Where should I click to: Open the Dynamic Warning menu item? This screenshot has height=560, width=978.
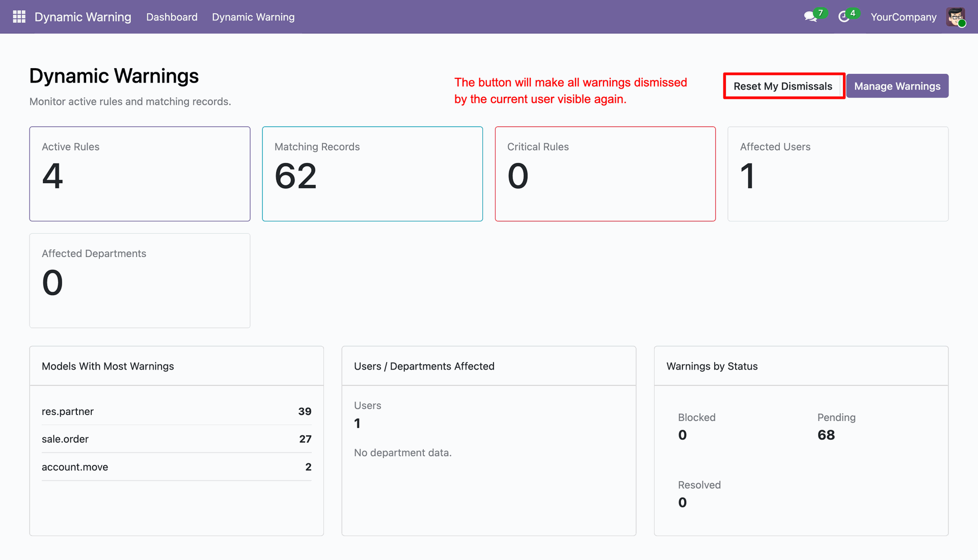pos(253,17)
